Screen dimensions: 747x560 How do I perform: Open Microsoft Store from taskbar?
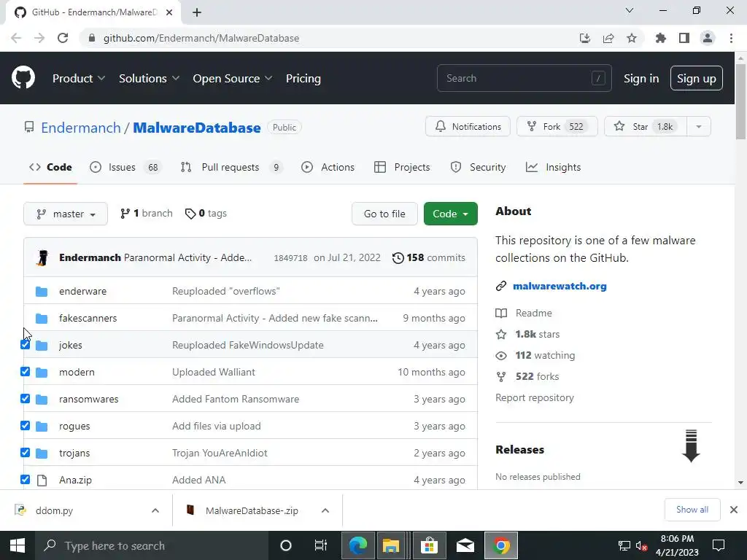pos(429,545)
